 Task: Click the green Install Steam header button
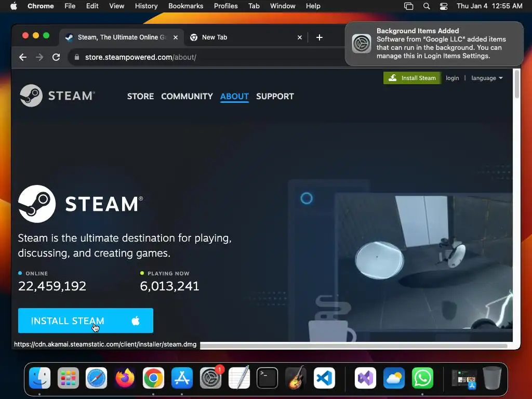coord(412,78)
